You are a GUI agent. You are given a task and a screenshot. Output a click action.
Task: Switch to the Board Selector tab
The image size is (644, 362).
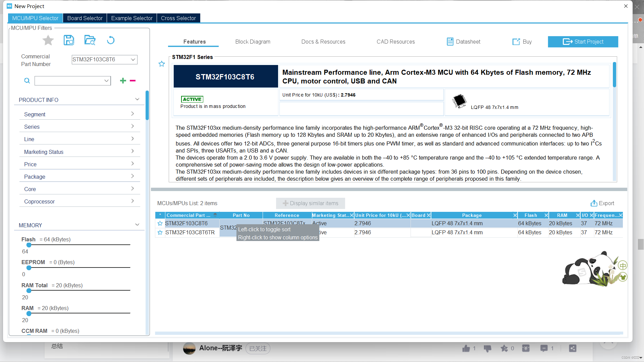pyautogui.click(x=85, y=18)
